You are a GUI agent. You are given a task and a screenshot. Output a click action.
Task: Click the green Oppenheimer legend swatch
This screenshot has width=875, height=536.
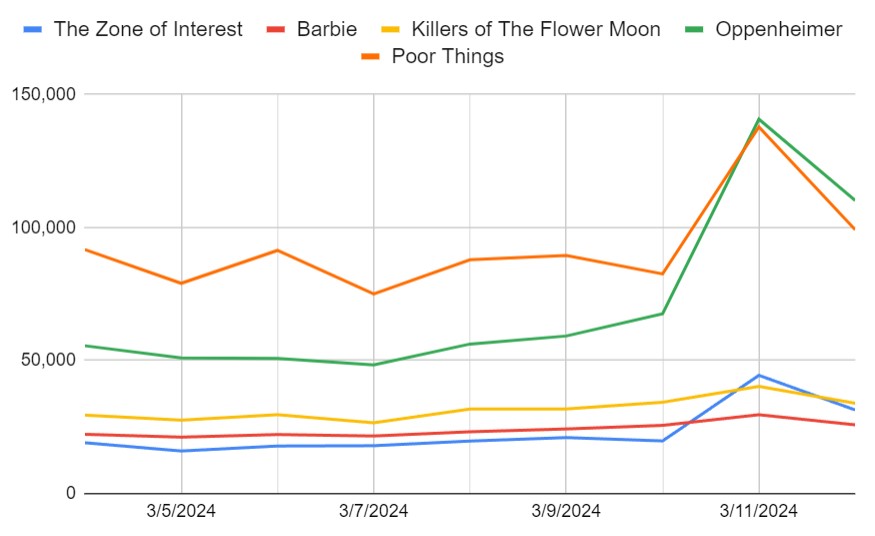coord(695,30)
